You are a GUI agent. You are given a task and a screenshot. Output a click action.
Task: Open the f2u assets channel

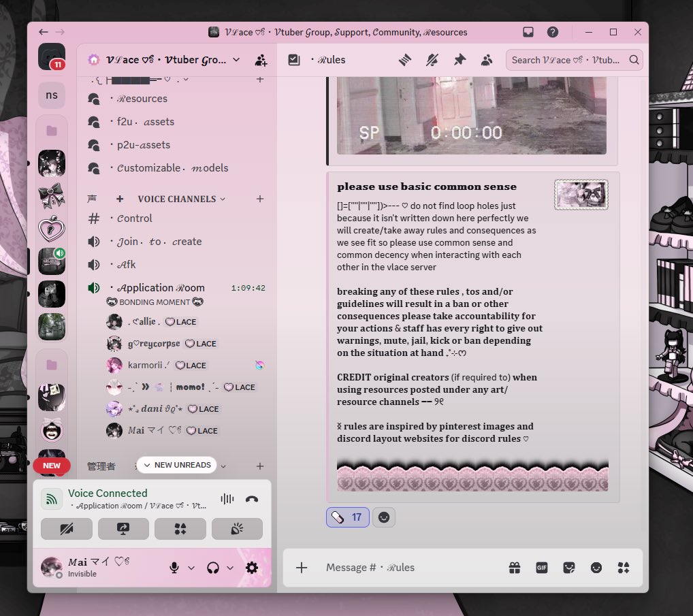(176, 122)
